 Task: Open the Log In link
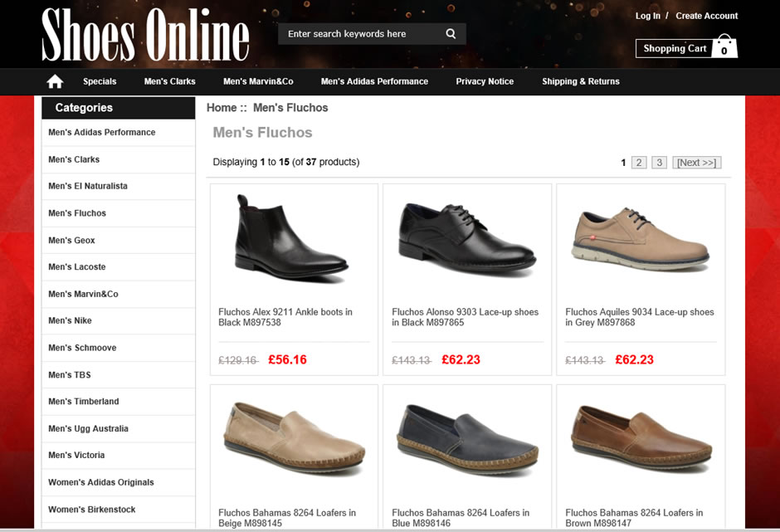click(x=647, y=16)
